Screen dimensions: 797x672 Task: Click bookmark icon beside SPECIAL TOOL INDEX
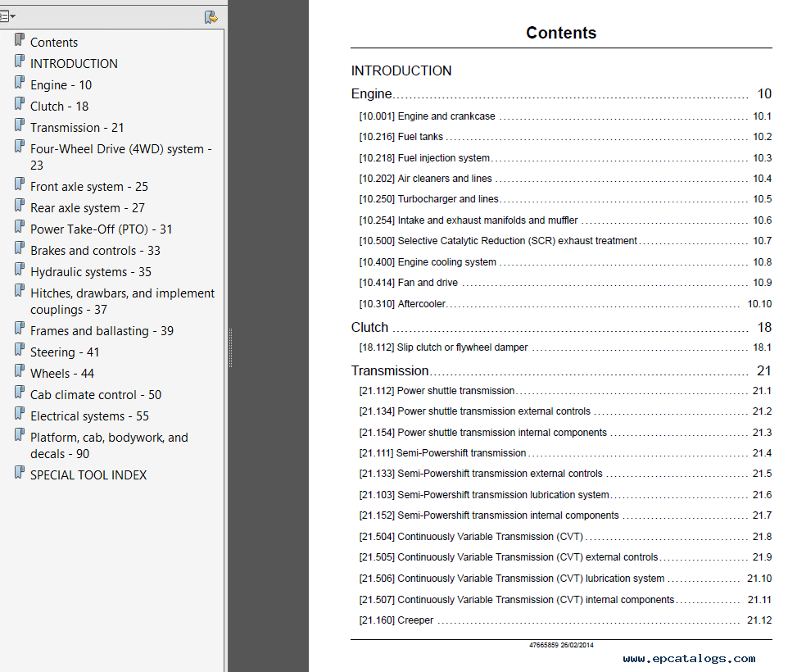(20, 473)
